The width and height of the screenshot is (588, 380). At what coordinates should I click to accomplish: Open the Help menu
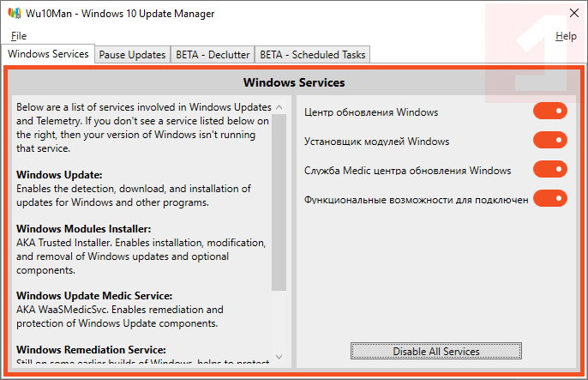click(x=566, y=36)
